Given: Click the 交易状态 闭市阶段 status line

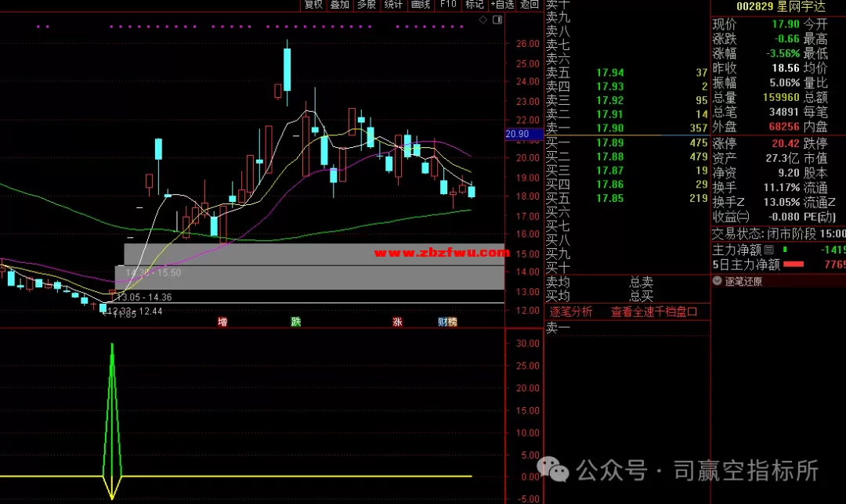Looking at the screenshot, I should (779, 233).
